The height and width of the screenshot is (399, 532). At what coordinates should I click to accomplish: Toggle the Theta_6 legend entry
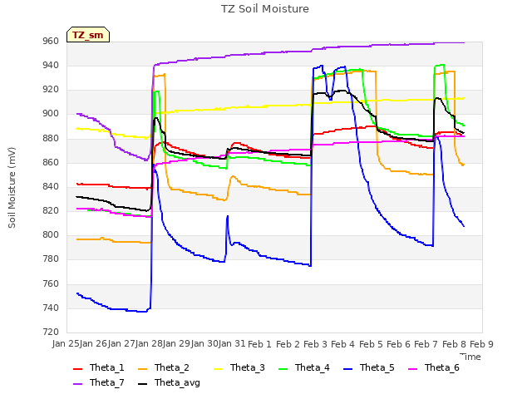pyautogui.click(x=434, y=367)
